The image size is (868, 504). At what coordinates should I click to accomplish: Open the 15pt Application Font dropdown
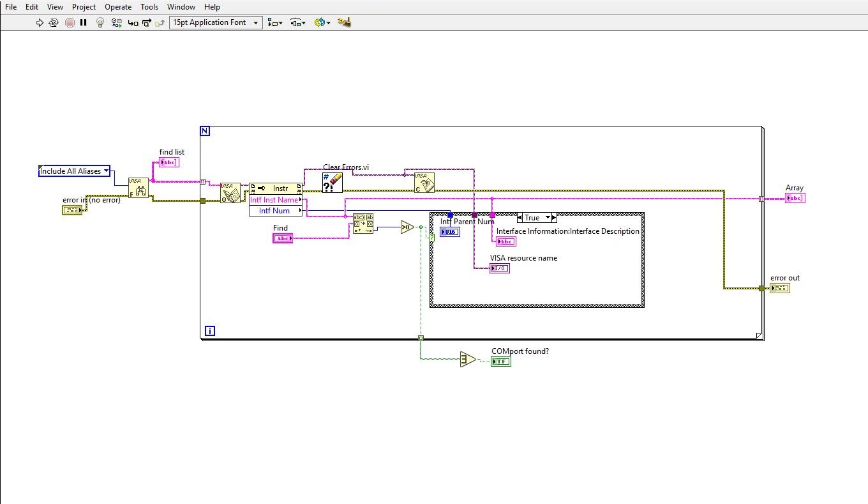pyautogui.click(x=216, y=22)
